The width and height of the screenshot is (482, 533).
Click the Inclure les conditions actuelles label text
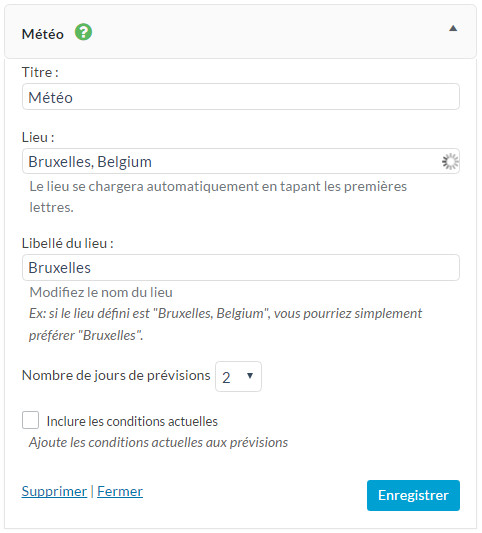tap(132, 422)
